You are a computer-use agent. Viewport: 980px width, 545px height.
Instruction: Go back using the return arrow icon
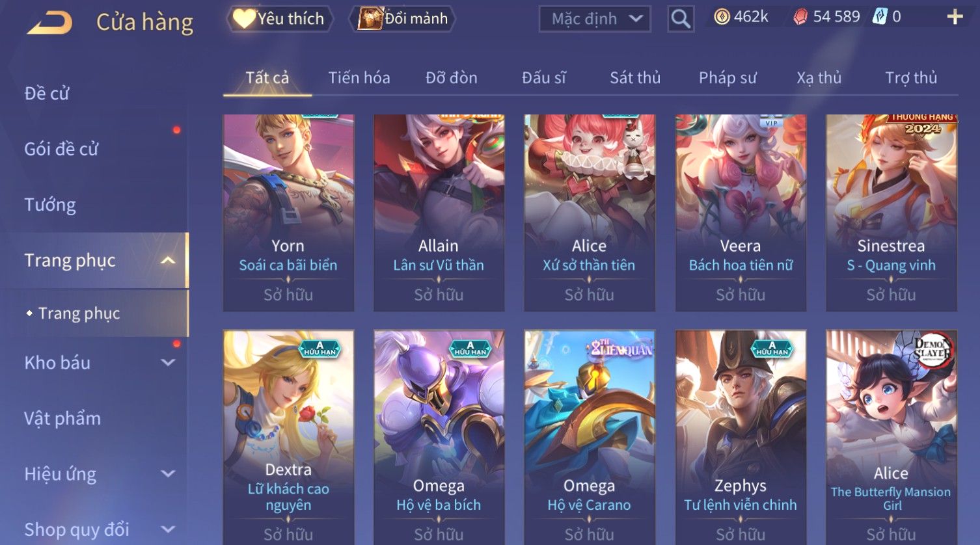(50, 23)
